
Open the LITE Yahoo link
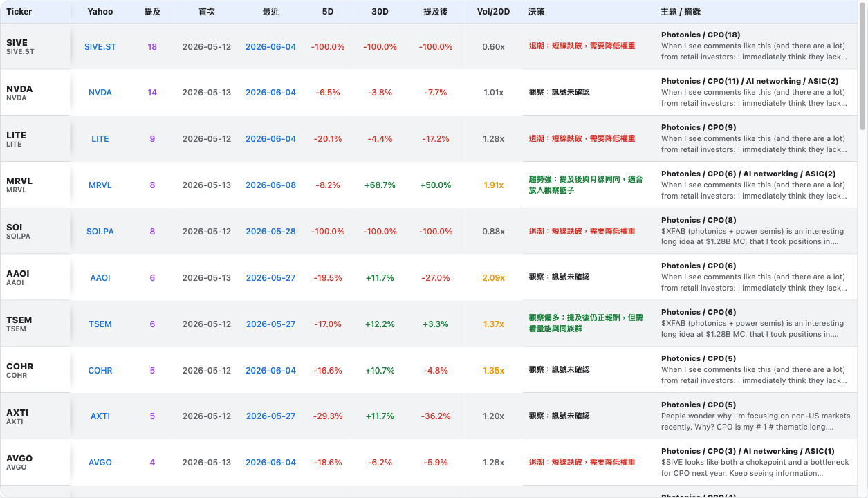pyautogui.click(x=100, y=139)
